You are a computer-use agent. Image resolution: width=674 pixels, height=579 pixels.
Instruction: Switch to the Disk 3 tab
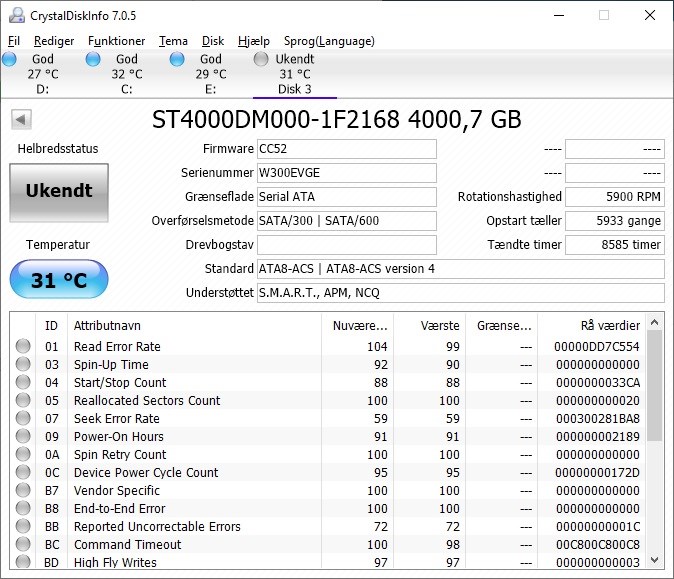(295, 74)
